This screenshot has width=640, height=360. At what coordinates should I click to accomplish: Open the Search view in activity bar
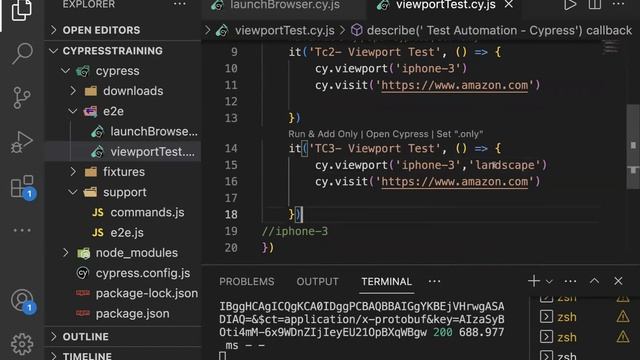pos(22,53)
